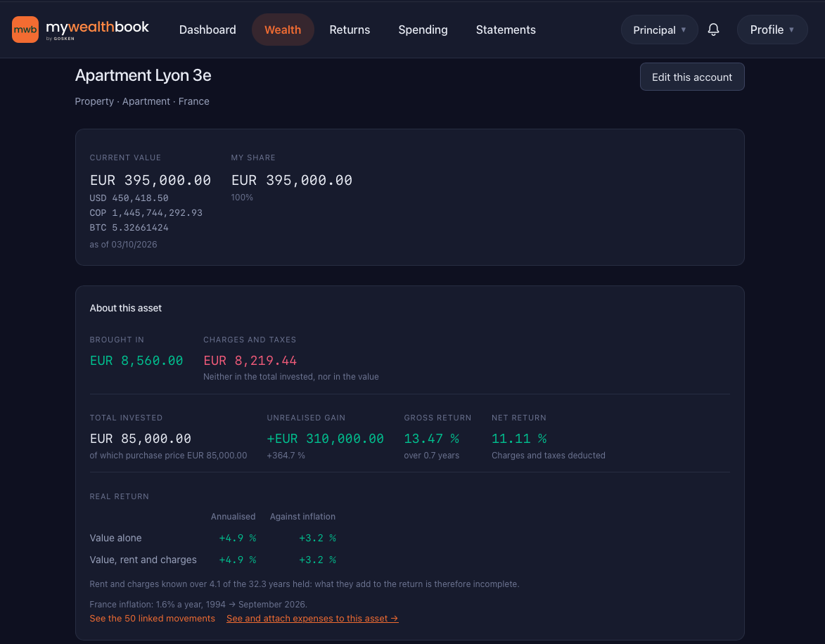825x644 pixels.
Task: Select the COP 1,445,744,292.93 value
Action: click(146, 212)
